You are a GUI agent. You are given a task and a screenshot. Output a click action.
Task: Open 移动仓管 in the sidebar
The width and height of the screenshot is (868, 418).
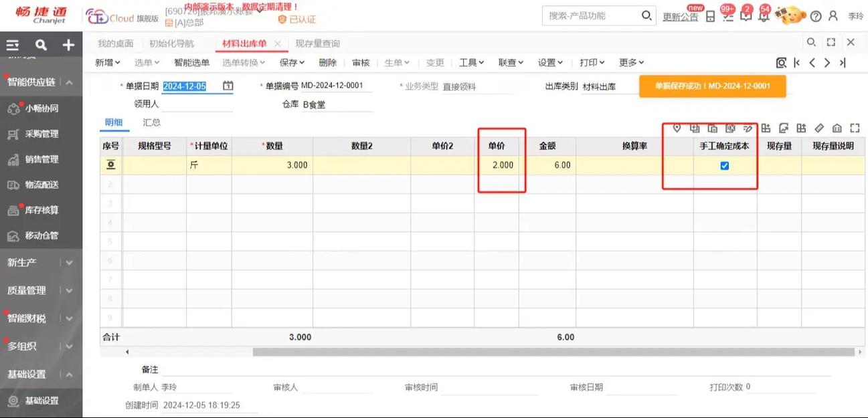click(41, 235)
